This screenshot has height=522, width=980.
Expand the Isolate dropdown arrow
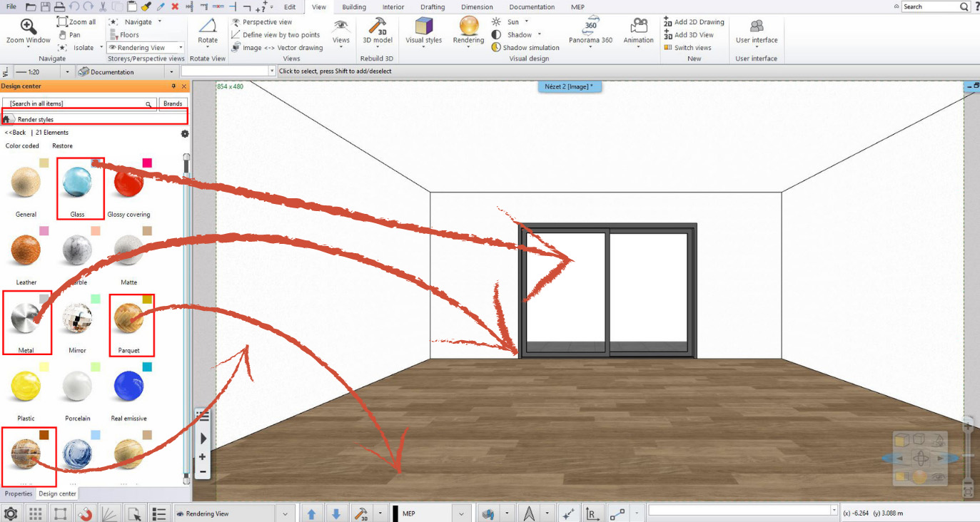pos(101,48)
